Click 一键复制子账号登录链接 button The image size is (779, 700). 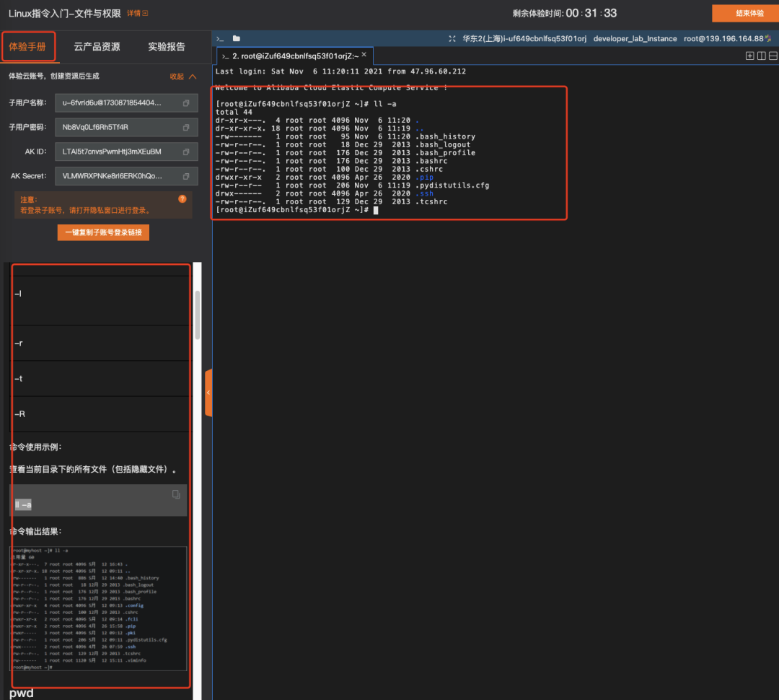pyautogui.click(x=103, y=232)
